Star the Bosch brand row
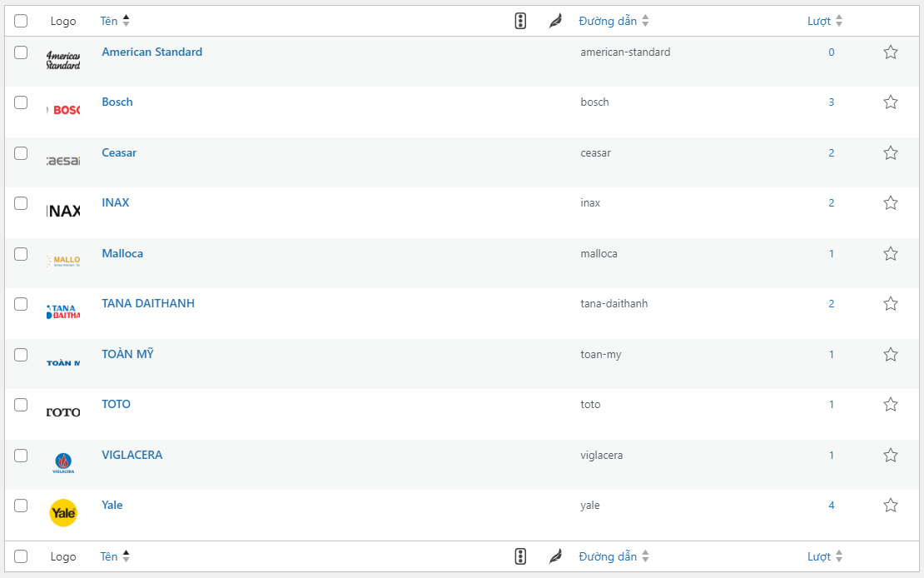Image resolution: width=924 pixels, height=578 pixels. [x=891, y=102]
